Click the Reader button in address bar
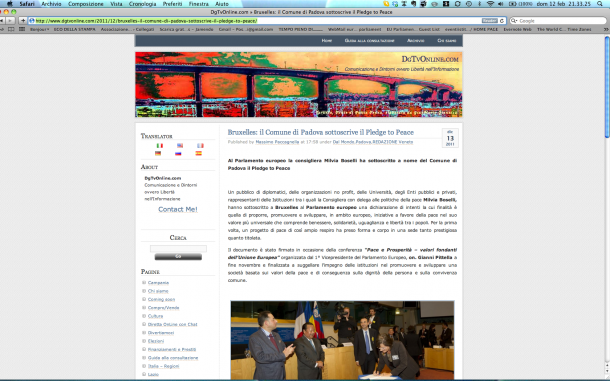This screenshot has width=610, height=381. pyautogui.click(x=489, y=21)
